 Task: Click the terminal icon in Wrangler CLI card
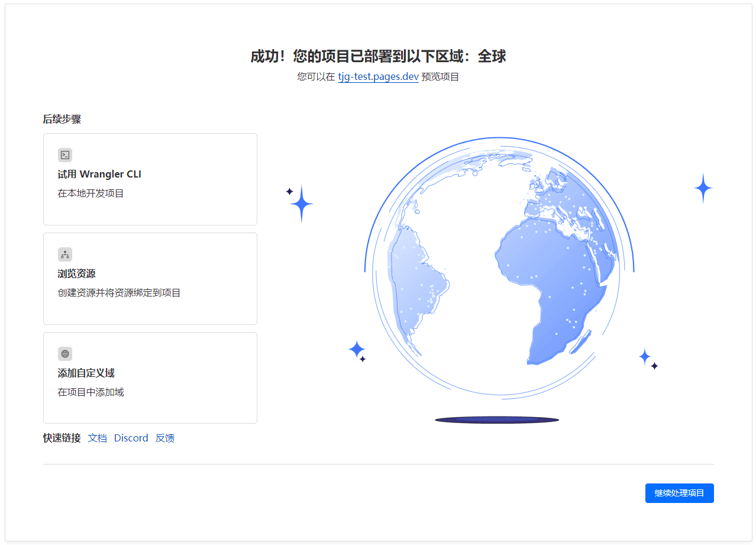coord(65,155)
